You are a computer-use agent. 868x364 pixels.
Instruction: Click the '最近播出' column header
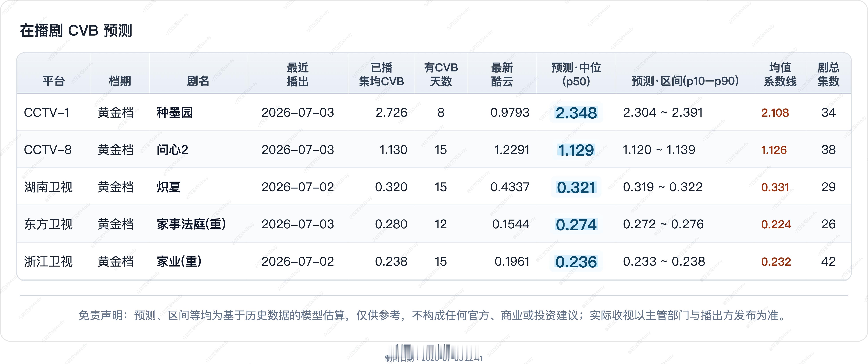point(298,74)
